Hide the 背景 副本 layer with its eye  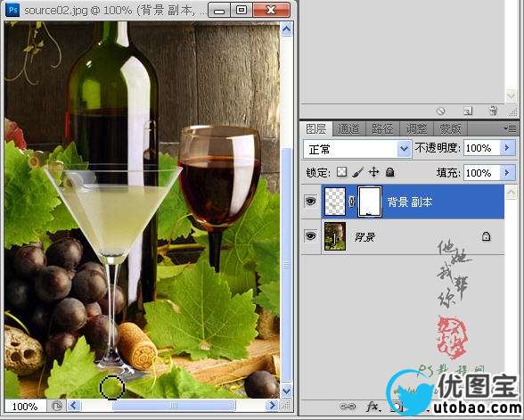311,201
